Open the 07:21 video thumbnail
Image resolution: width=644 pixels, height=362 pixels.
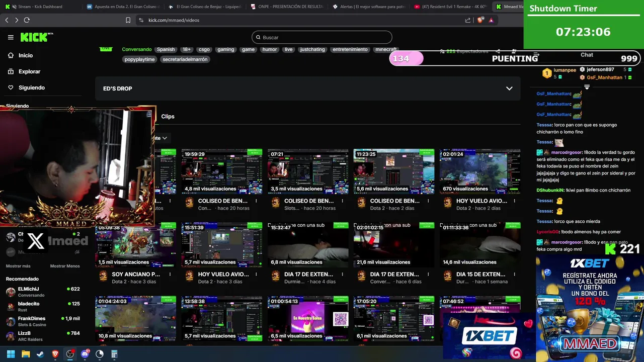pyautogui.click(x=308, y=171)
